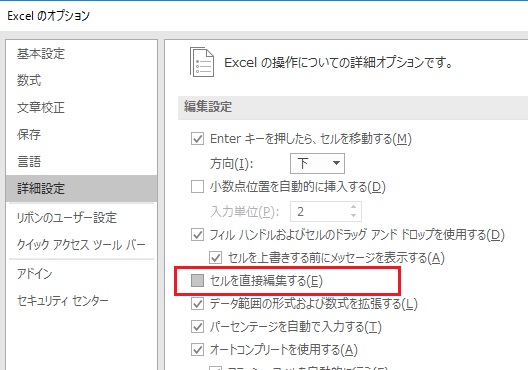
Task: Toggle Enter キーを押したら、セルを移動する checkbox
Action: (197, 139)
